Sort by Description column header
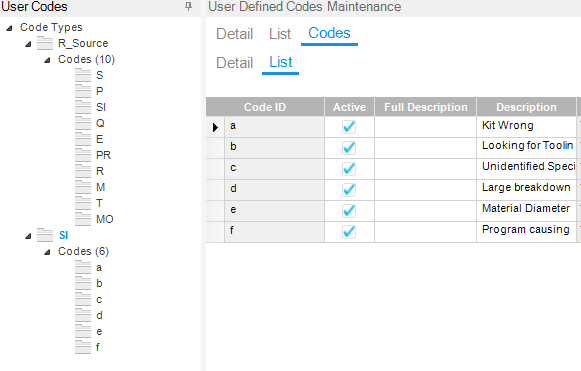The width and height of the screenshot is (581, 371). pyautogui.click(x=527, y=107)
